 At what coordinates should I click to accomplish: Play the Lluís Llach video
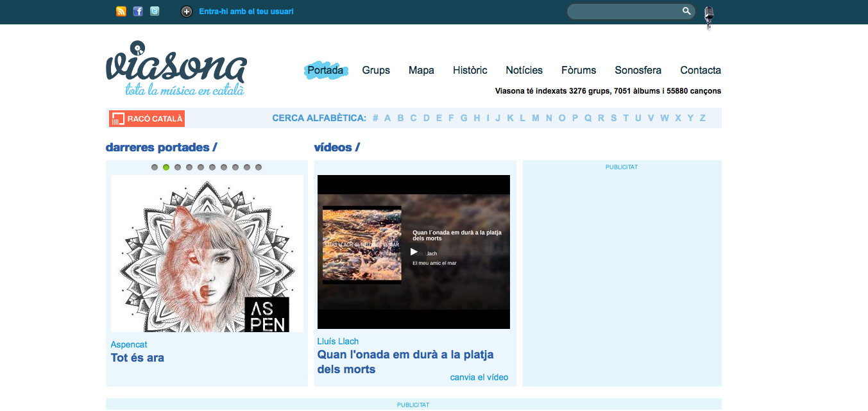click(414, 251)
